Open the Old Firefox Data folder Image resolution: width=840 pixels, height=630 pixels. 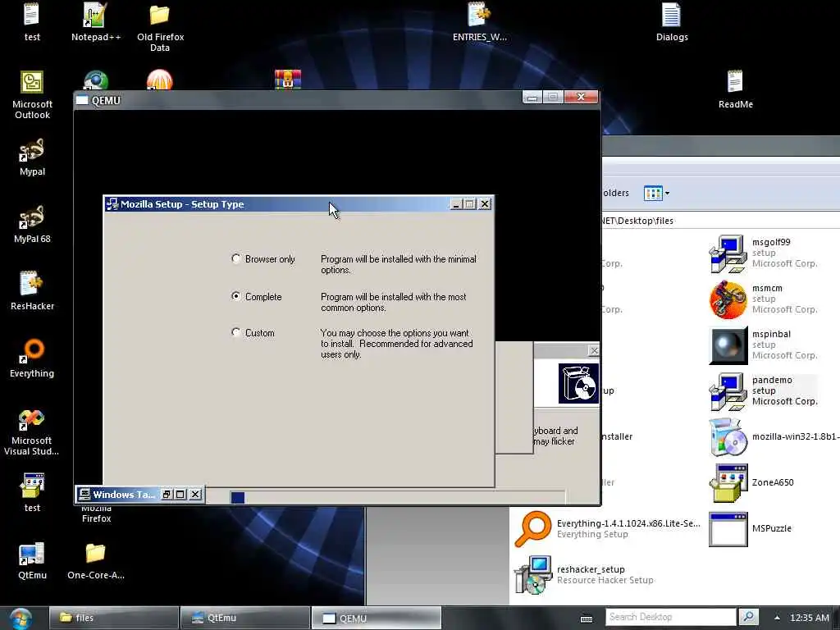click(x=160, y=27)
